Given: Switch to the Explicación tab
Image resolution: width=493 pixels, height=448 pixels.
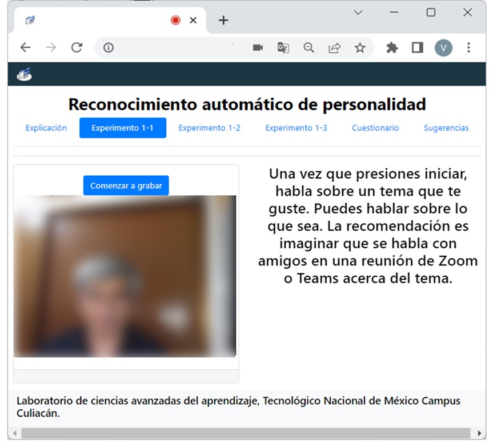Looking at the screenshot, I should pyautogui.click(x=46, y=128).
